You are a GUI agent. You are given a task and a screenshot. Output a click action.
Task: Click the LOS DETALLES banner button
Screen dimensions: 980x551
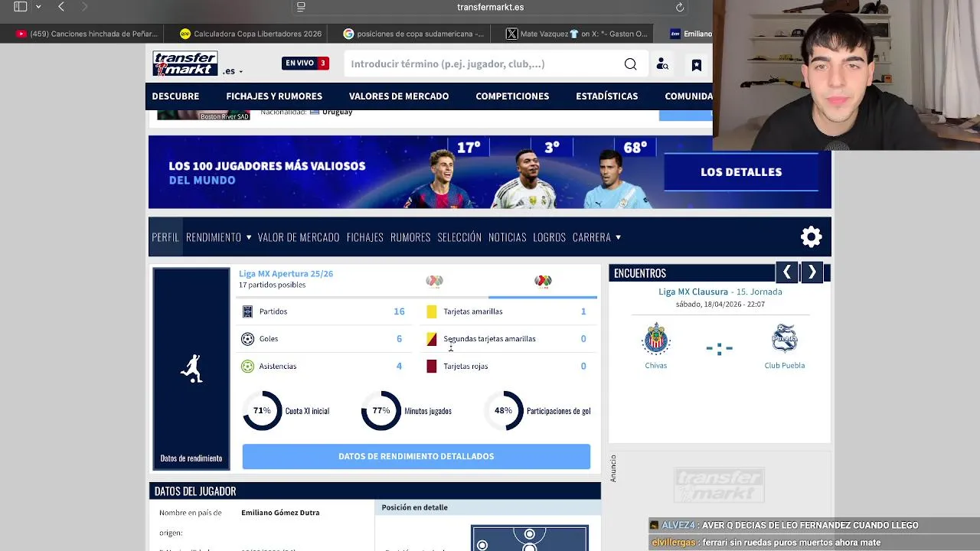click(x=741, y=171)
